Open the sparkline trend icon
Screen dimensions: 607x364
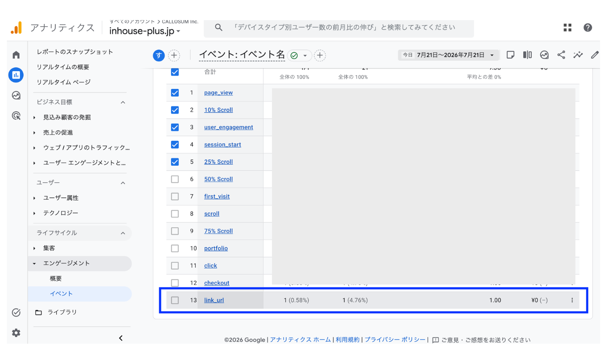tap(578, 55)
